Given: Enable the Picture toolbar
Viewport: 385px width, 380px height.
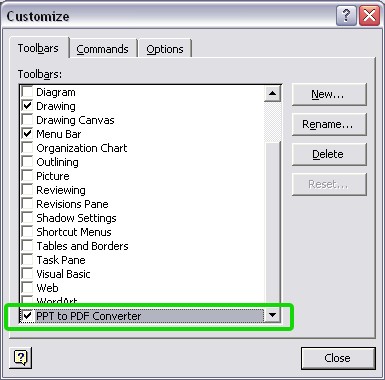Looking at the screenshot, I should point(27,176).
